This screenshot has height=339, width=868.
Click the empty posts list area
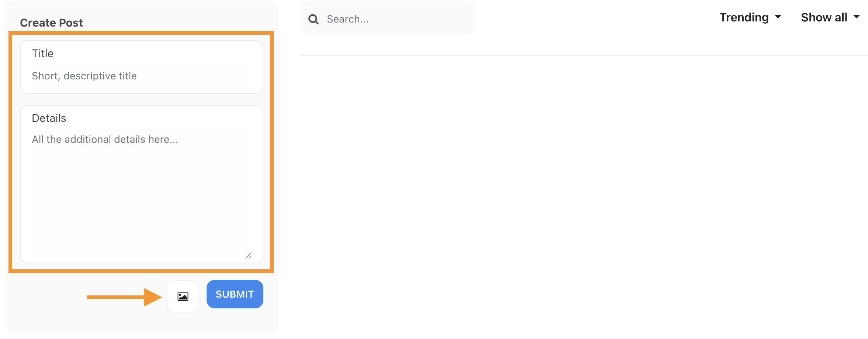pos(584,196)
